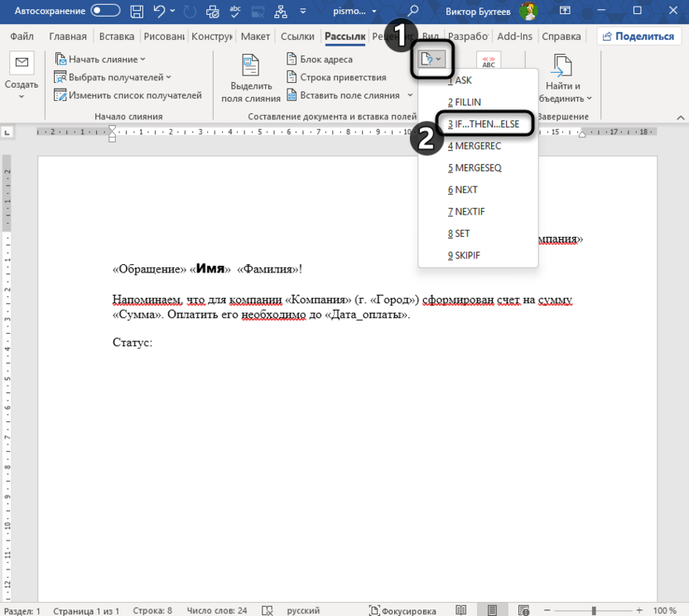The image size is (689, 616).
Task: Open the Undo history dropdown arrow
Action: tap(172, 11)
